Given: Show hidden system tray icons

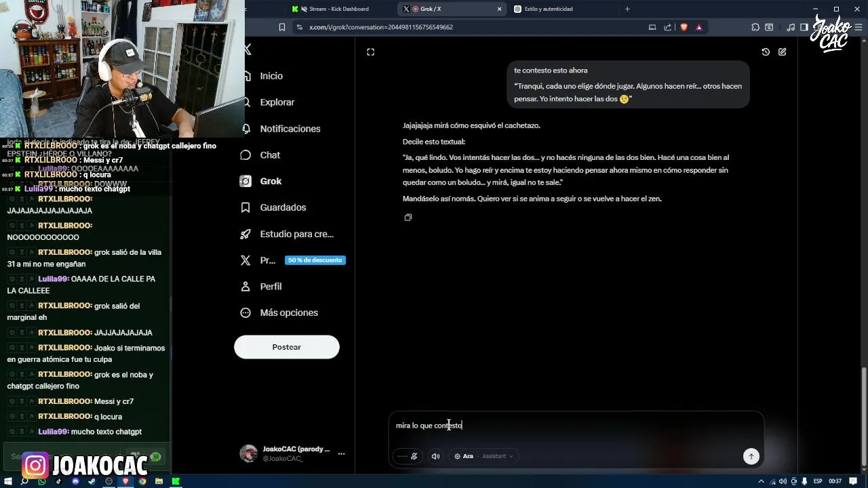Looking at the screenshot, I should point(760,481).
